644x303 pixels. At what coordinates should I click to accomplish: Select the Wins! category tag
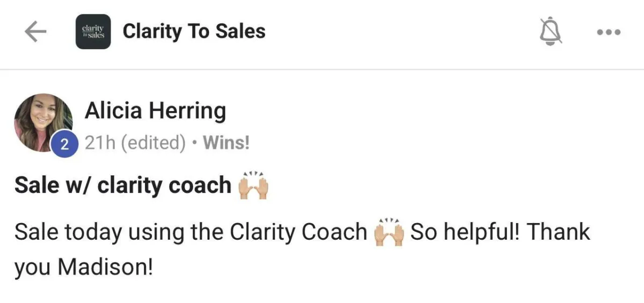226,143
